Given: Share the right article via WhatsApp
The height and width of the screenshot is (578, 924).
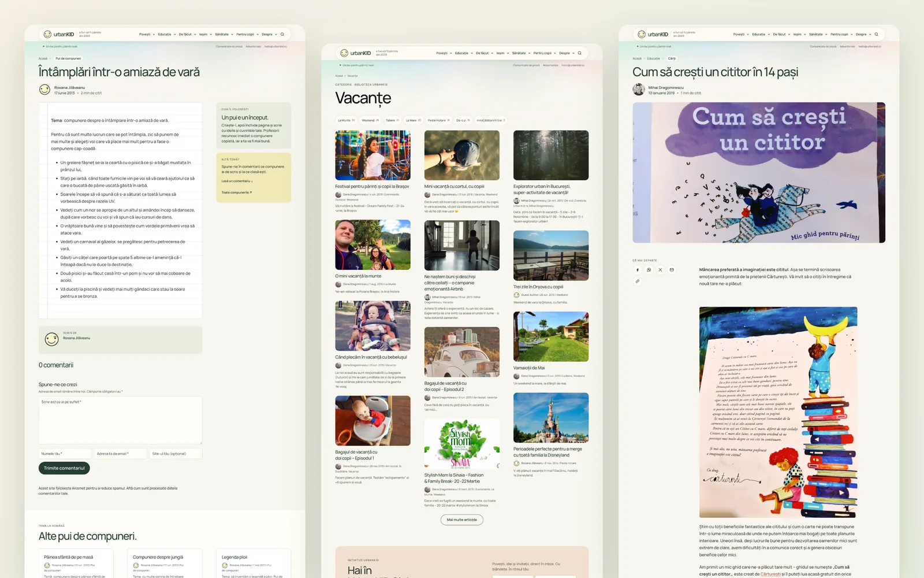Looking at the screenshot, I should pos(649,270).
